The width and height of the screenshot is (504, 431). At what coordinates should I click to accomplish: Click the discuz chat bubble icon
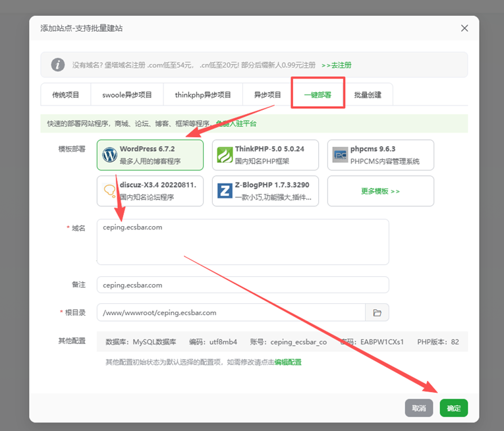point(109,190)
